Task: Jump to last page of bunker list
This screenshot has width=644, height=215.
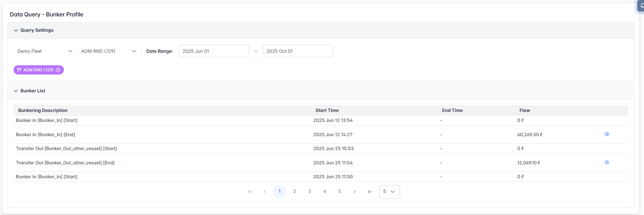Action: [369, 192]
